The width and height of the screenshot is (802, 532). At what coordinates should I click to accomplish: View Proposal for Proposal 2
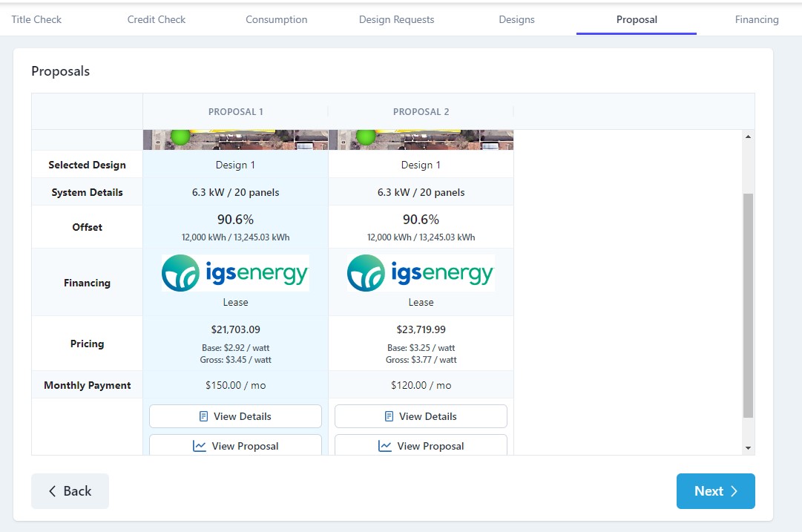[421, 446]
